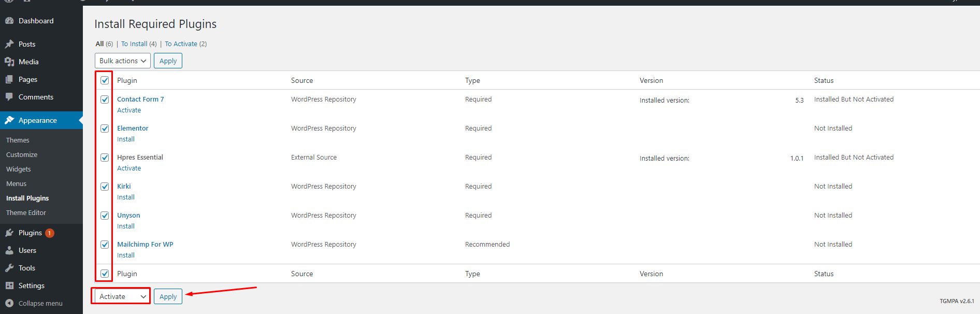This screenshot has height=314, width=980.
Task: Click the version 1.0.1 value
Action: coord(797,159)
